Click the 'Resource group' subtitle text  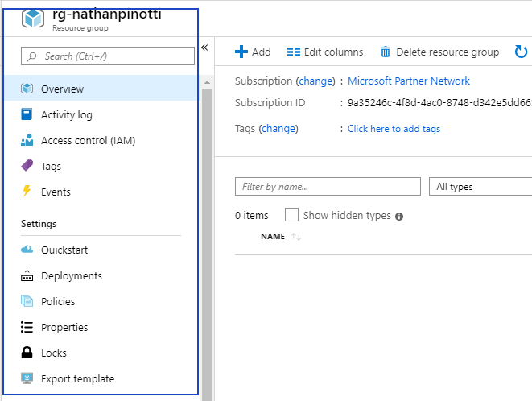80,28
